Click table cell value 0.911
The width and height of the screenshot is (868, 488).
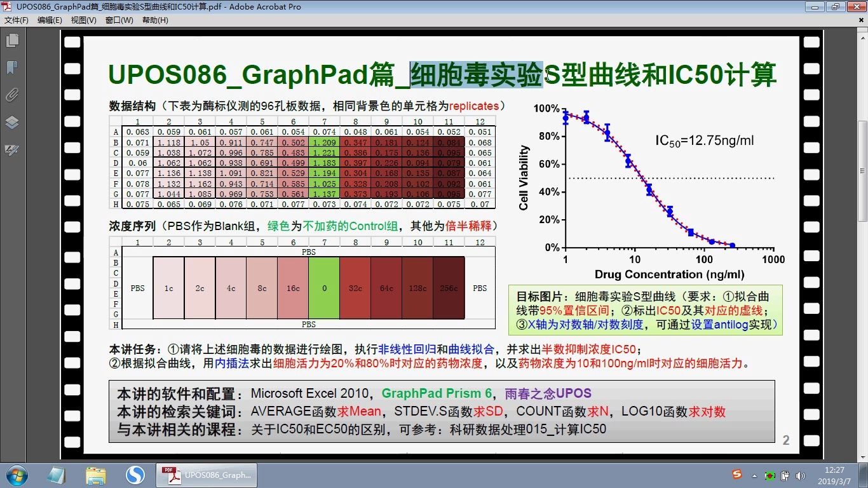pyautogui.click(x=231, y=143)
